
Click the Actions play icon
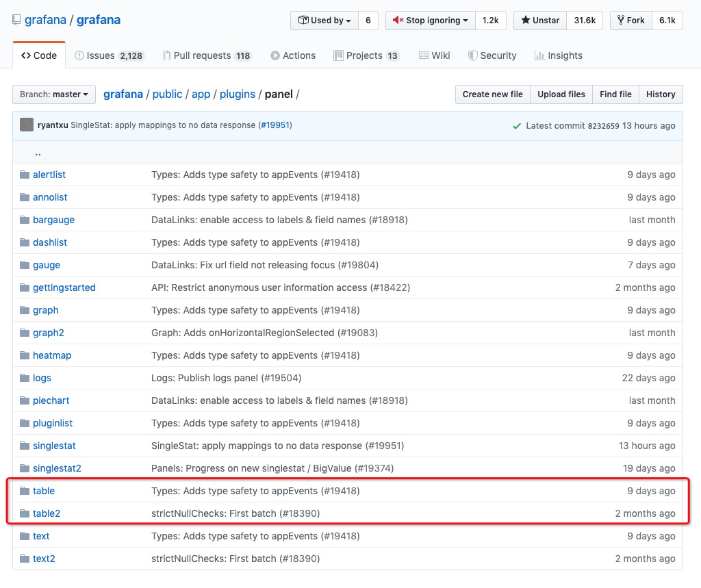click(275, 55)
